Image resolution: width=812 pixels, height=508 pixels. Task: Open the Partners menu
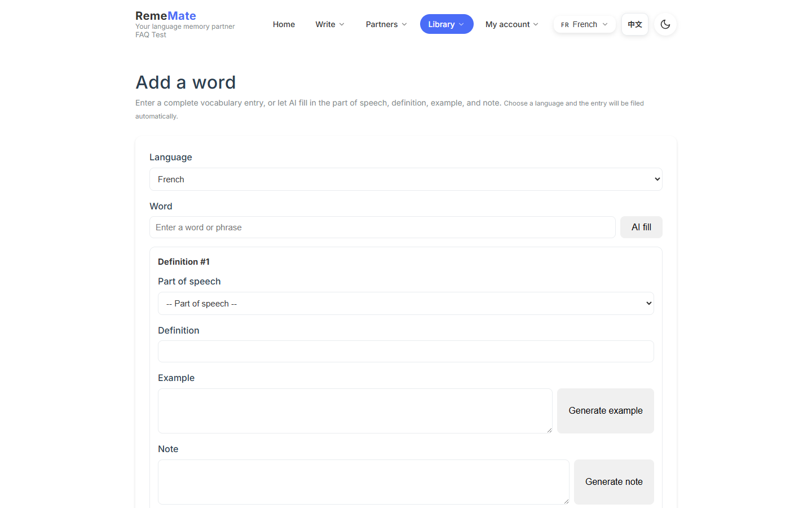pos(386,24)
